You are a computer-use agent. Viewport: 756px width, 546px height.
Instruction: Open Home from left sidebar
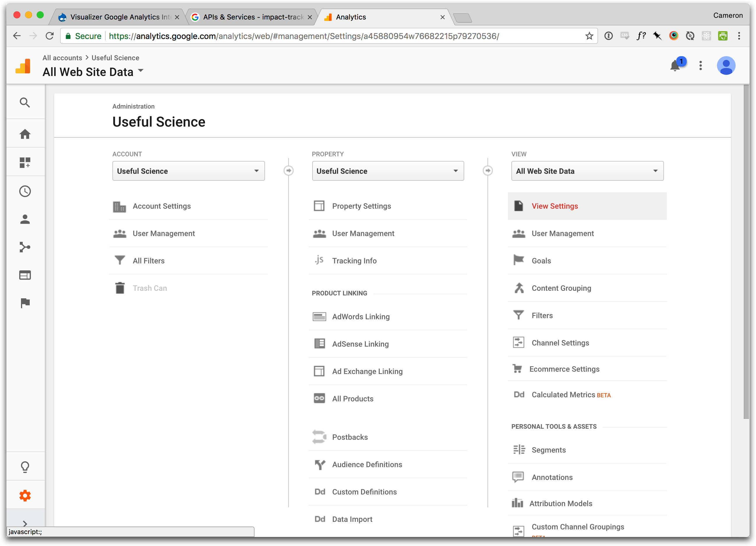point(25,134)
